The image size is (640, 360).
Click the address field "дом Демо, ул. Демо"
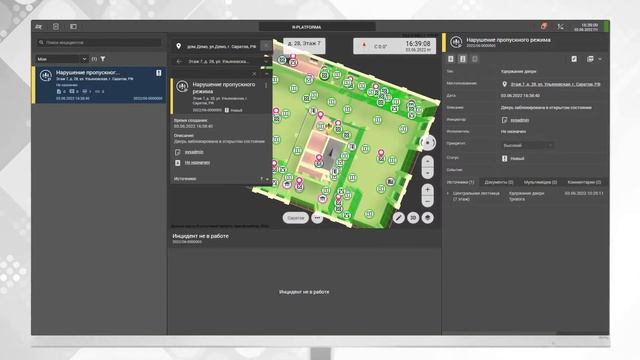[x=221, y=47]
